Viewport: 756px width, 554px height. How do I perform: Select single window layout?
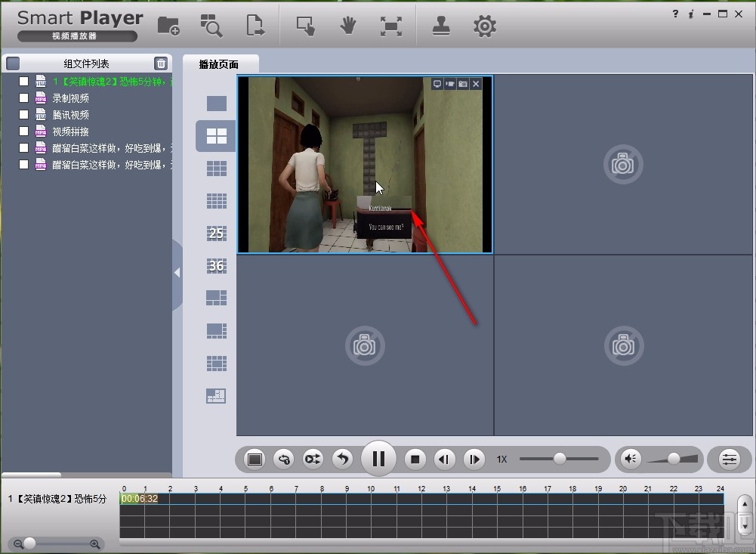[216, 104]
